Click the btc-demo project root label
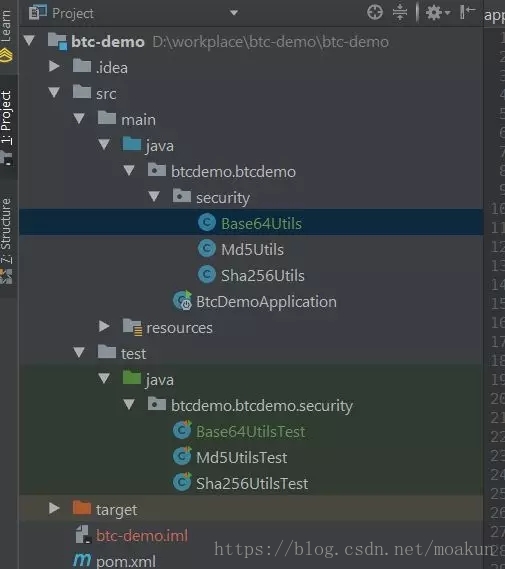This screenshot has width=505, height=569. pos(108,42)
